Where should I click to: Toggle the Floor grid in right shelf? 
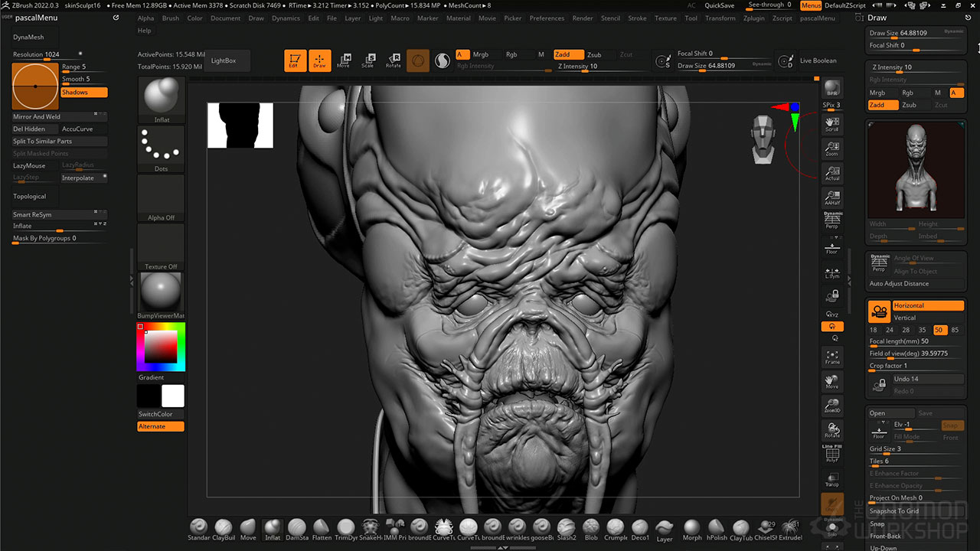(x=832, y=246)
